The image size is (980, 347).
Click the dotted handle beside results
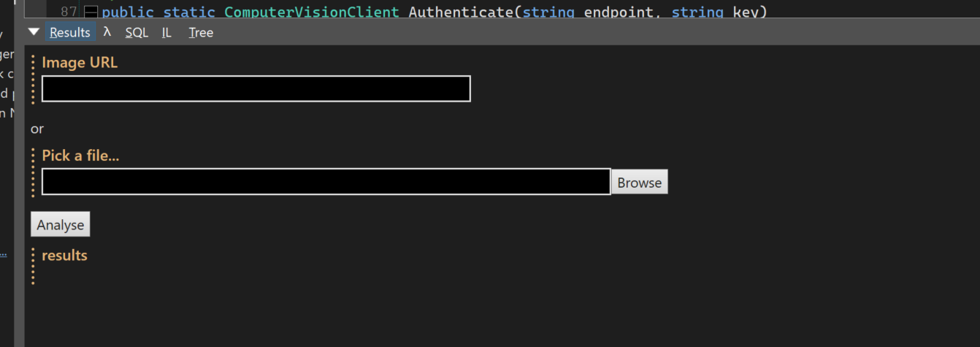pyautogui.click(x=33, y=266)
